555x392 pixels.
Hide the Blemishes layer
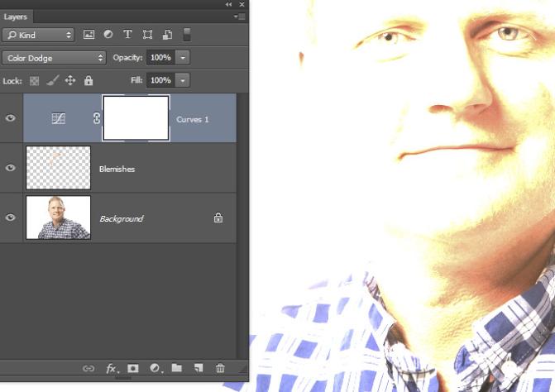pos(11,168)
